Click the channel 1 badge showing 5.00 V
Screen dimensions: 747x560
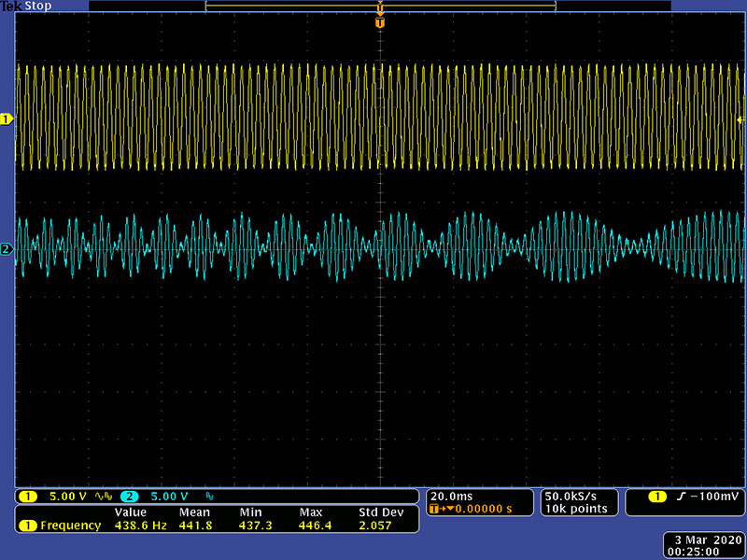coord(56,496)
